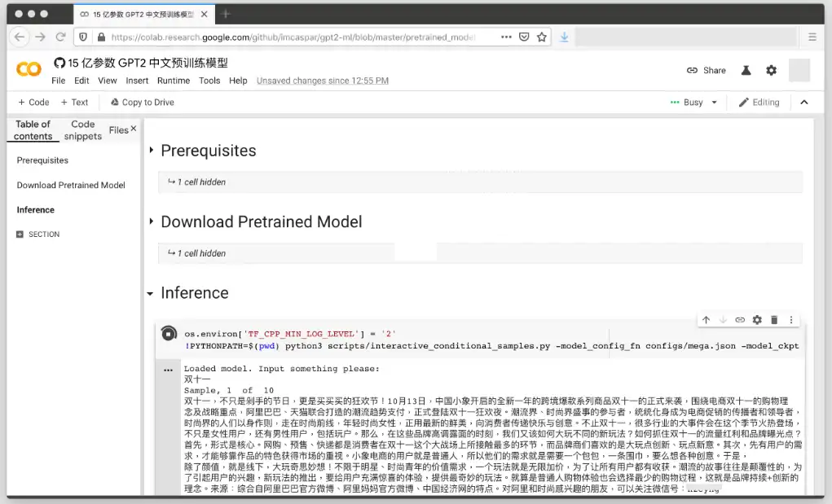Collapse the Inference section triangle
Viewport: 832px width, 504px height.
[150, 293]
